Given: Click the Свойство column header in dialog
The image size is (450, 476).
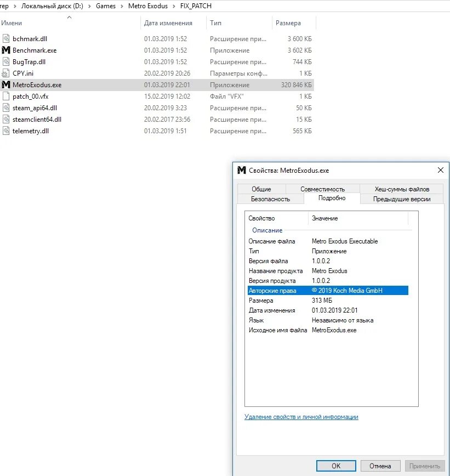Looking at the screenshot, I should [x=277, y=218].
